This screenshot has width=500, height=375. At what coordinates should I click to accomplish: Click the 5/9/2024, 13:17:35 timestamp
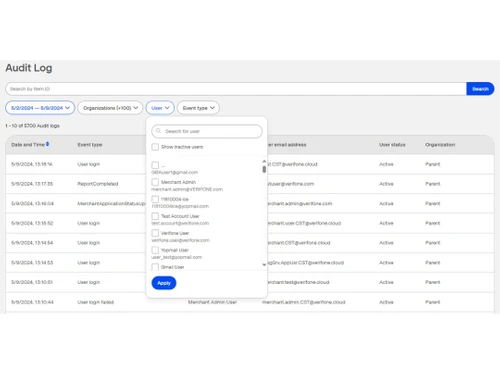click(32, 184)
